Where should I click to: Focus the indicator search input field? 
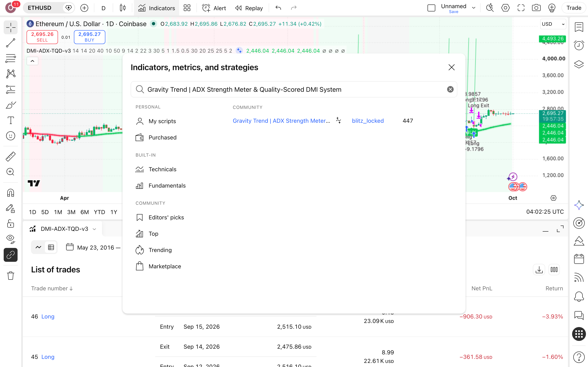(x=294, y=89)
